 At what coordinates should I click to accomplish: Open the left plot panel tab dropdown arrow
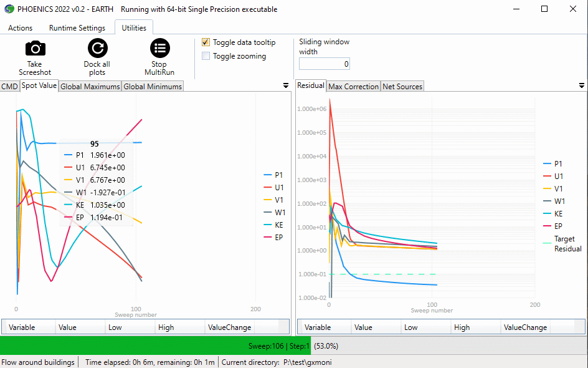[285, 86]
